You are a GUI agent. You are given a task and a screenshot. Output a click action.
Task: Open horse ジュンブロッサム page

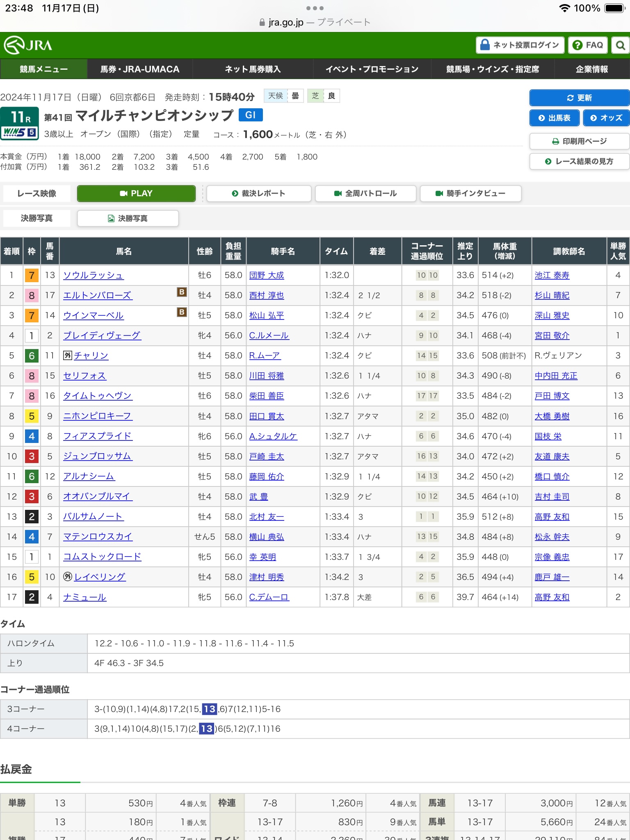pos(98,456)
